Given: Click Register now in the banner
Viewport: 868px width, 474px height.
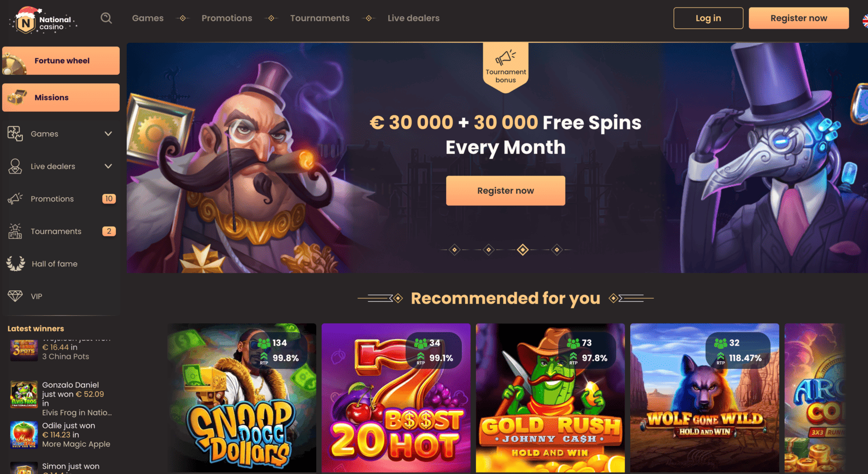Looking at the screenshot, I should point(506,191).
